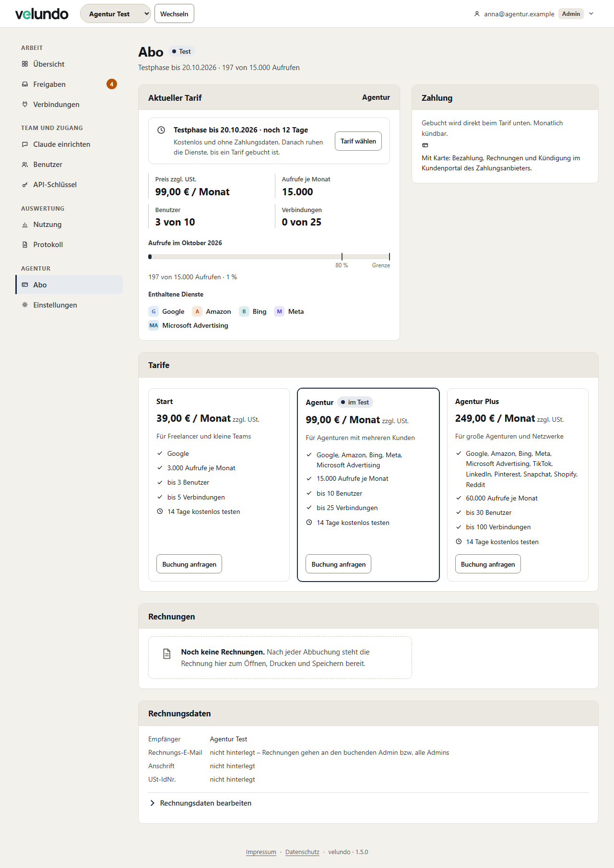Click the Claude einrichten chat icon
This screenshot has height=868, width=614.
(x=25, y=144)
